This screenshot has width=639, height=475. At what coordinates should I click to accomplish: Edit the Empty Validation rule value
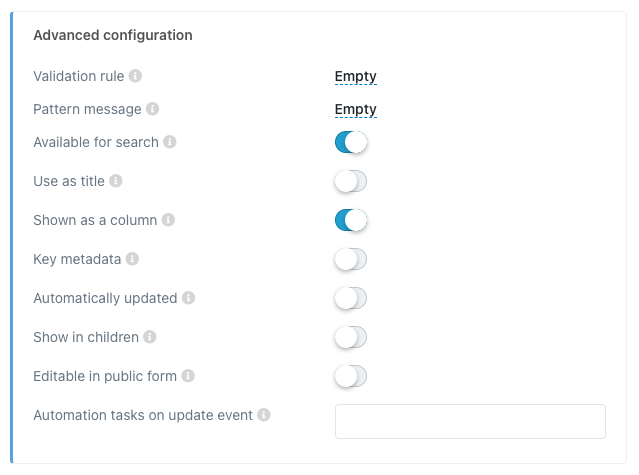[x=355, y=76]
